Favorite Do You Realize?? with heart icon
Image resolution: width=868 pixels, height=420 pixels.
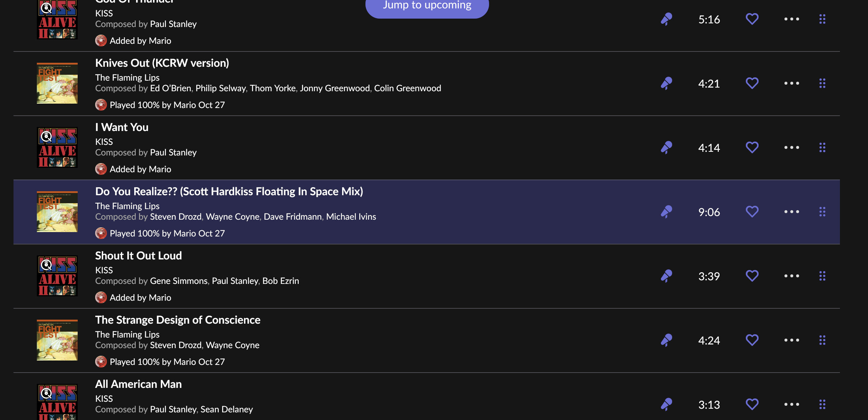(752, 212)
